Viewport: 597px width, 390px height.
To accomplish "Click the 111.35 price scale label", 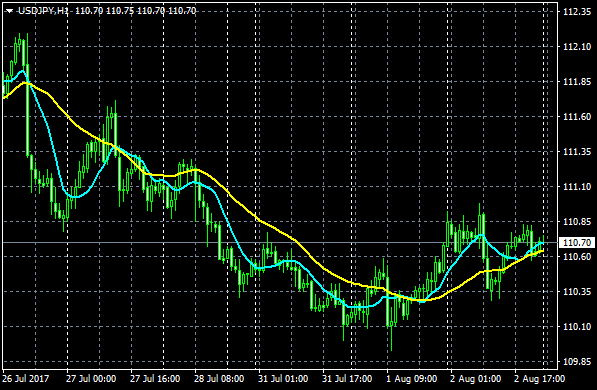I will 577,152.
